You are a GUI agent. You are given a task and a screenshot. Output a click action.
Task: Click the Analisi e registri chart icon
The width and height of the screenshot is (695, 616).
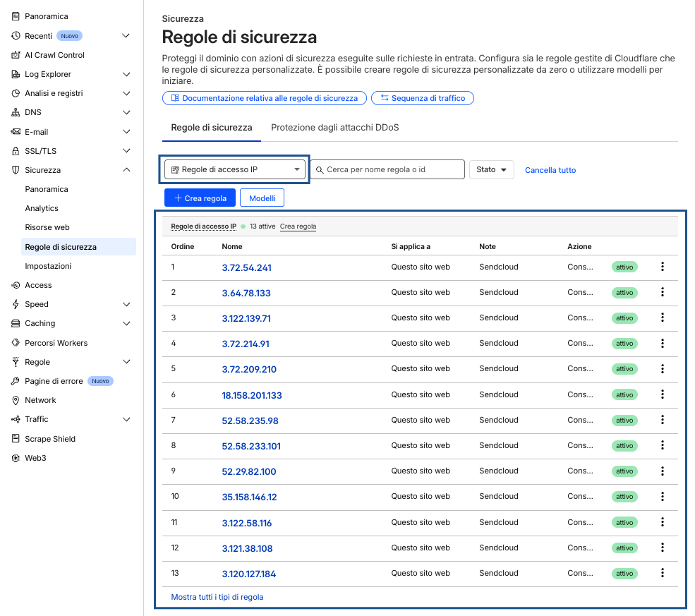pyautogui.click(x=16, y=93)
